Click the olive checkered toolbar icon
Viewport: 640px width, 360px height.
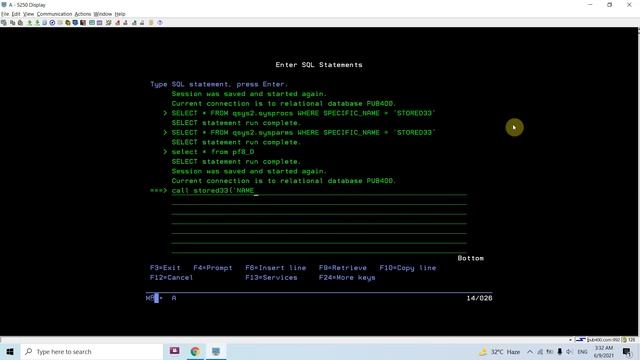pyautogui.click(x=109, y=23)
